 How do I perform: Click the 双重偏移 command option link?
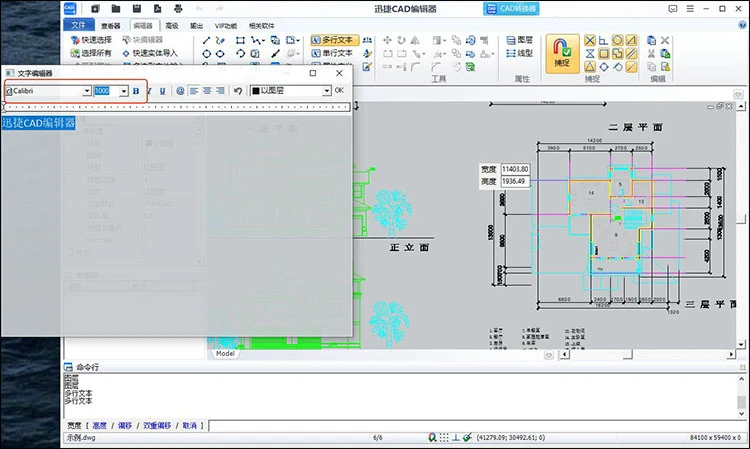157,426
